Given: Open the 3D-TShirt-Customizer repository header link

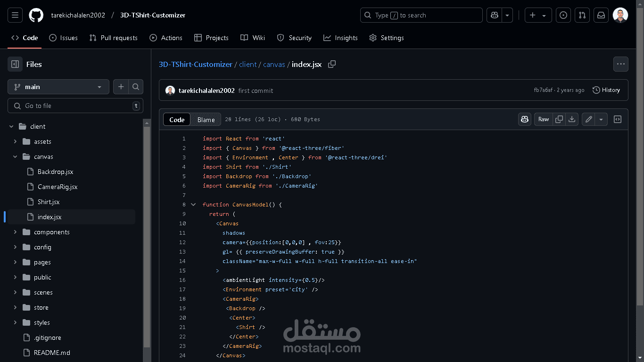Looking at the screenshot, I should pyautogui.click(x=153, y=15).
